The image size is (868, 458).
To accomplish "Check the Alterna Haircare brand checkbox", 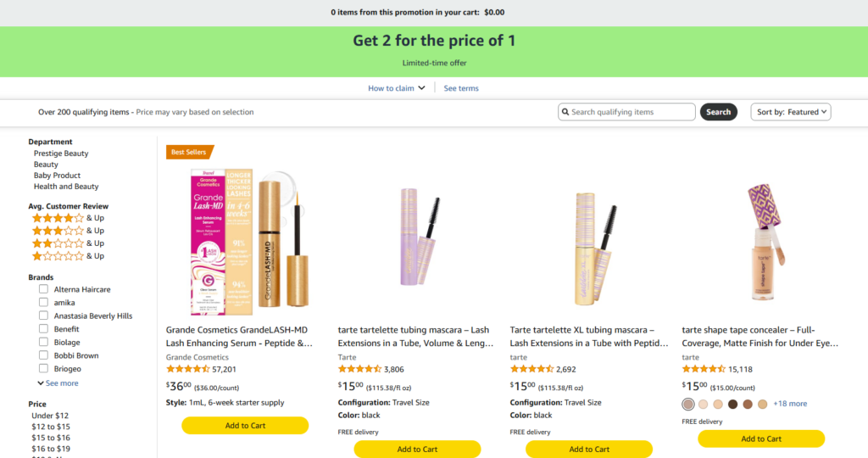I will tap(43, 289).
